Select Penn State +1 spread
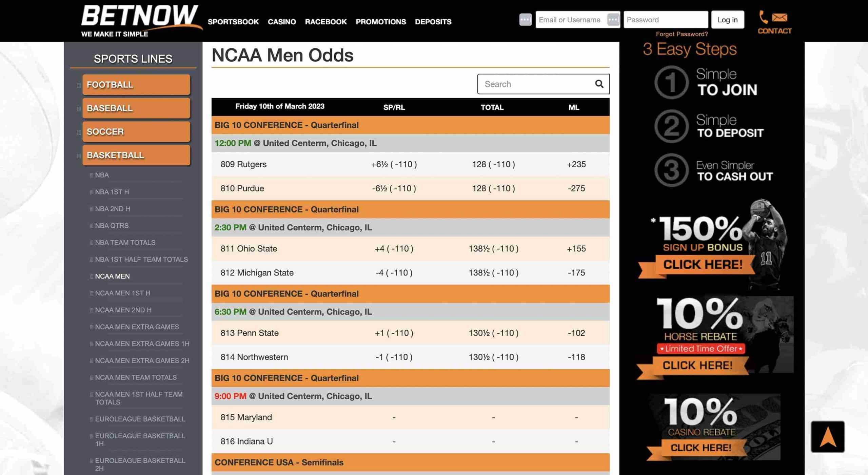Image resolution: width=868 pixels, height=475 pixels. tap(394, 333)
